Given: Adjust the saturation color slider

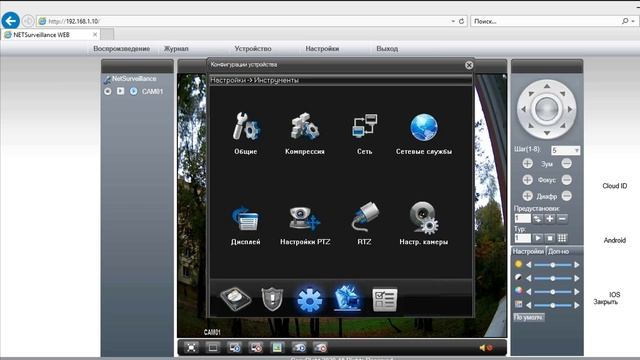Looking at the screenshot, I should 553,292.
